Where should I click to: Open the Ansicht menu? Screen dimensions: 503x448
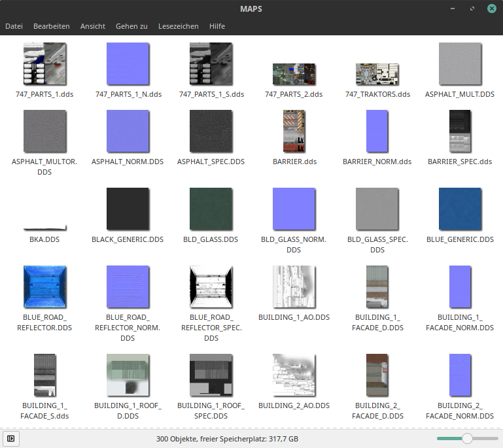pyautogui.click(x=93, y=26)
